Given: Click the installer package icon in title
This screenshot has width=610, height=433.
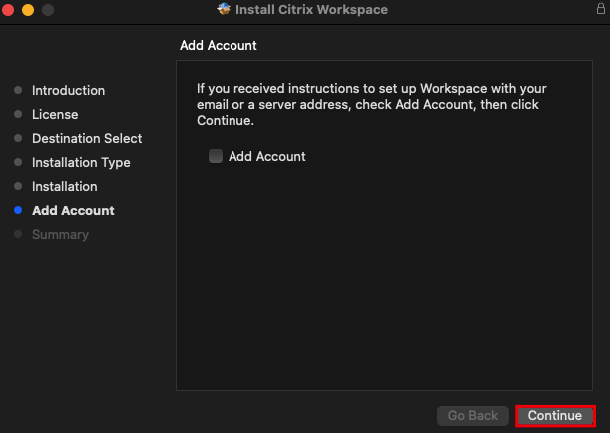Looking at the screenshot, I should (224, 9).
